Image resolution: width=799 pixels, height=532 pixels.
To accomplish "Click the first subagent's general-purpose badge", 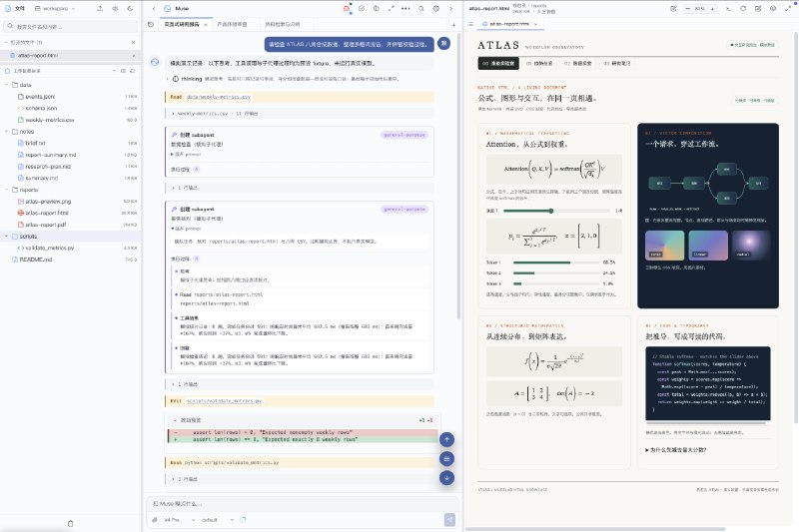I will tap(404, 135).
